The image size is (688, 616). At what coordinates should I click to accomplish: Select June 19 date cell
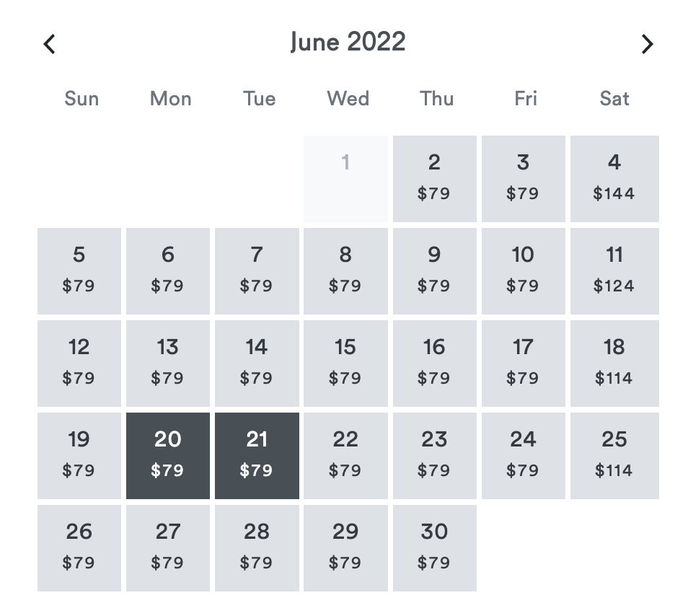[x=79, y=456]
